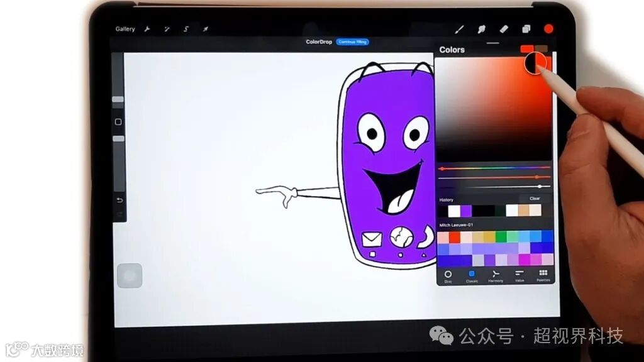Click the ColorDrop label
644x362 pixels.
319,42
